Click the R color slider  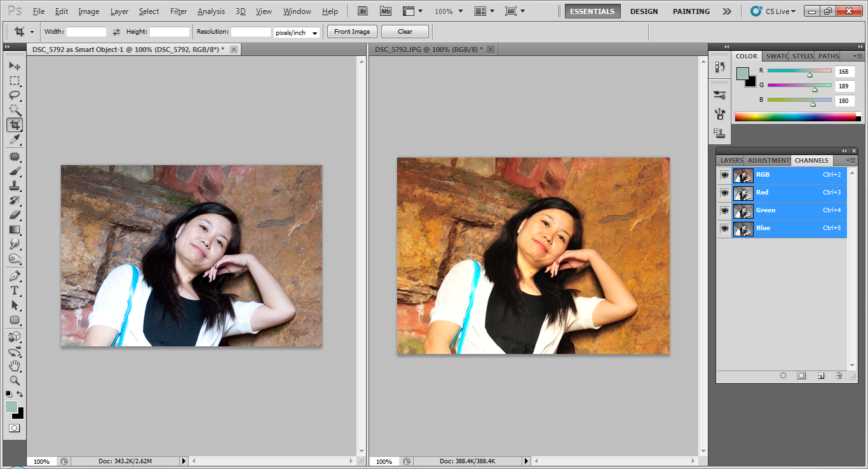[x=799, y=71]
